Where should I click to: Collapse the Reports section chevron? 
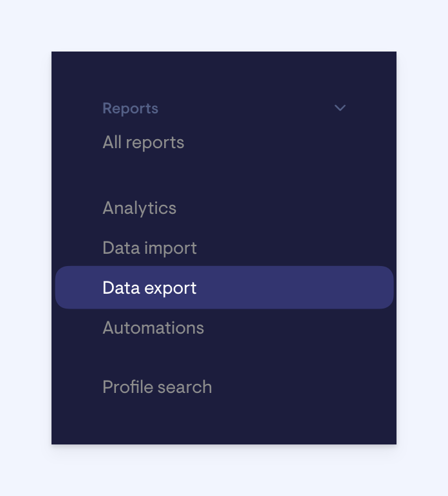tap(340, 108)
